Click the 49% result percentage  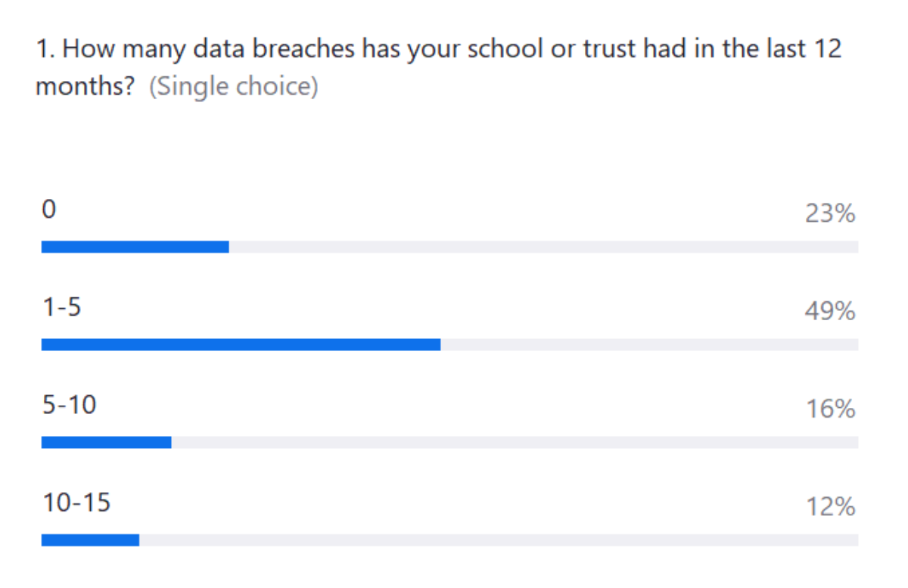[x=830, y=312]
